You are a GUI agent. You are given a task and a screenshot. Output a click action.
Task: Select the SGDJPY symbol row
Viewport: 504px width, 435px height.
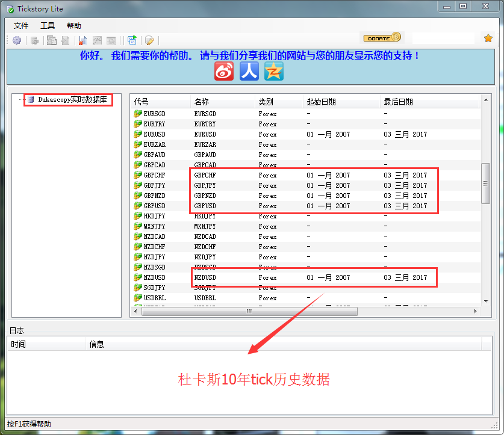(x=305, y=288)
